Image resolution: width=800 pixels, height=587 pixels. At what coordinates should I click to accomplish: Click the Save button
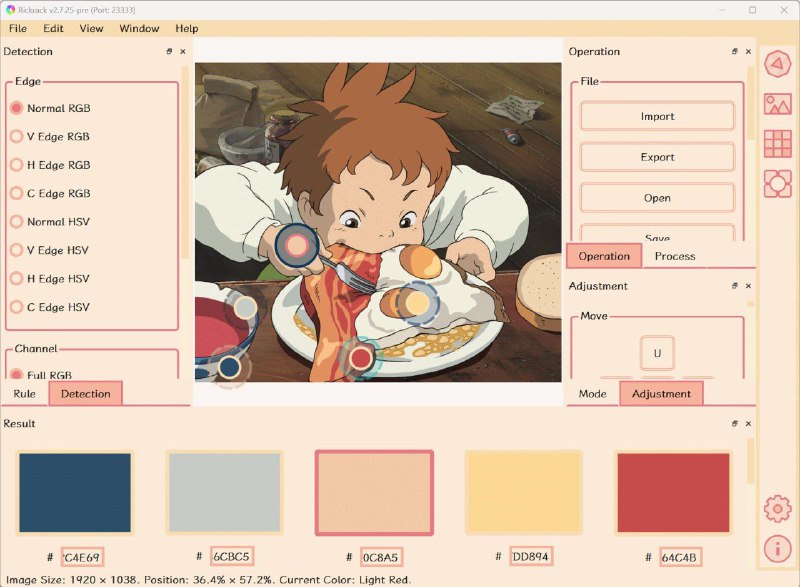pyautogui.click(x=657, y=234)
